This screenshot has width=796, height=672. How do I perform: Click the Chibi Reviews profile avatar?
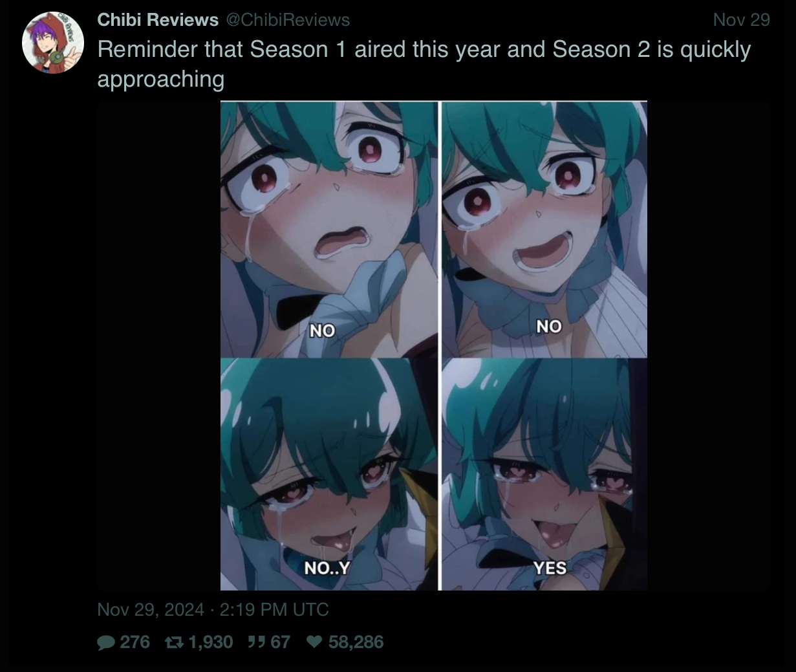click(53, 42)
